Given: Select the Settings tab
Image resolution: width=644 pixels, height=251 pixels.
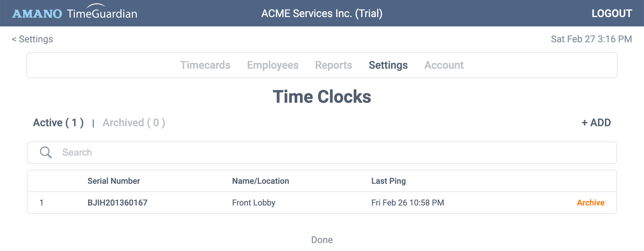Looking at the screenshot, I should (388, 65).
